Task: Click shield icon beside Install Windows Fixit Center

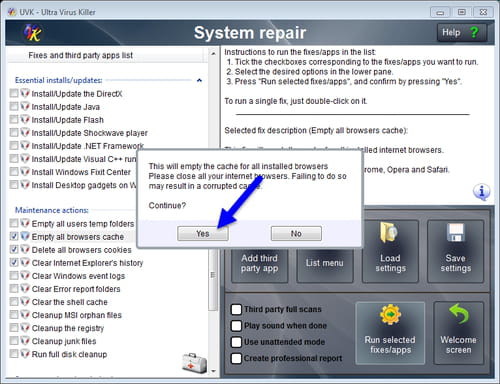Action: 25,172
